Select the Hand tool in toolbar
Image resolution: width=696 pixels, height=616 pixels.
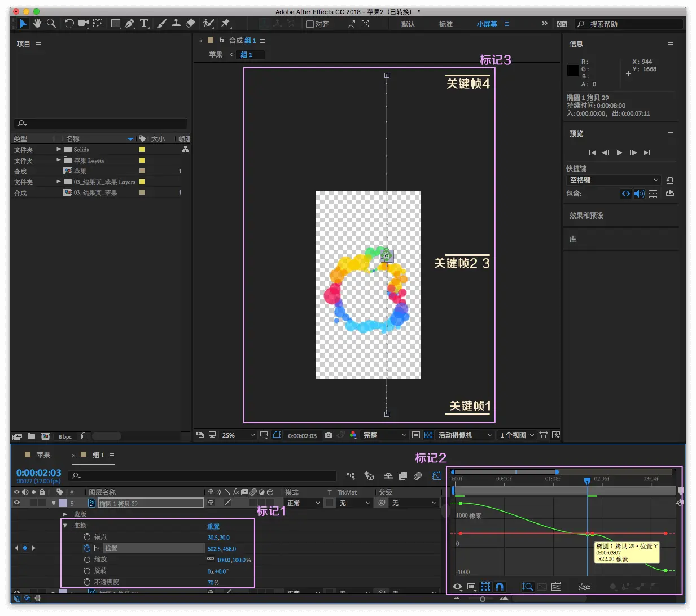tap(37, 23)
